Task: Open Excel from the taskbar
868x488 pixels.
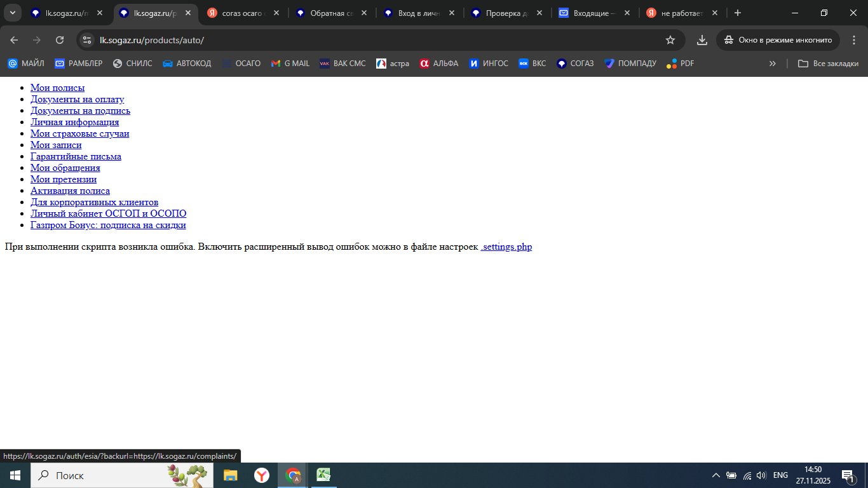Action: [324, 475]
